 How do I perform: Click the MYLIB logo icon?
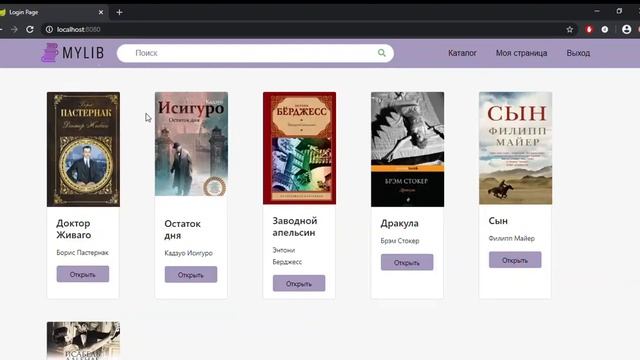(x=50, y=53)
